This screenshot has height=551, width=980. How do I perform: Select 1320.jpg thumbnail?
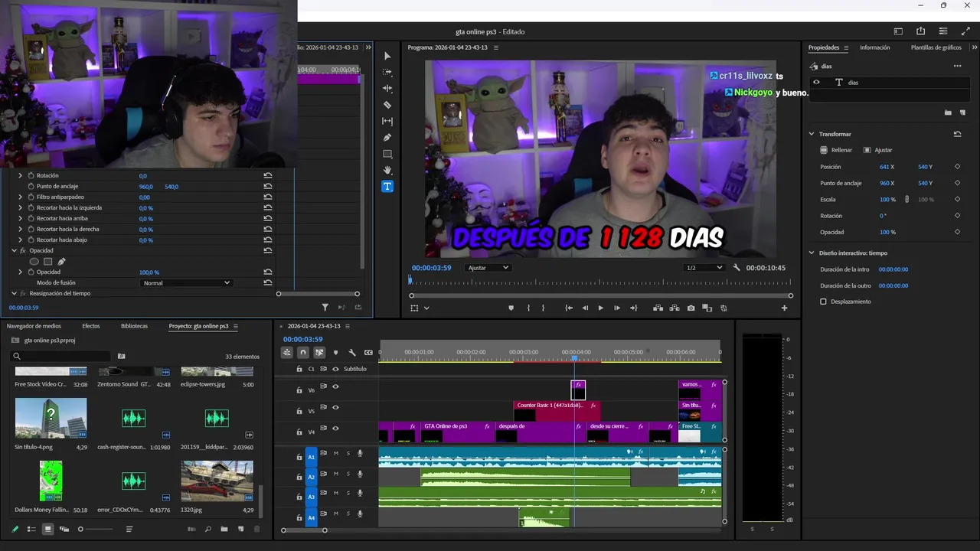[x=217, y=481]
